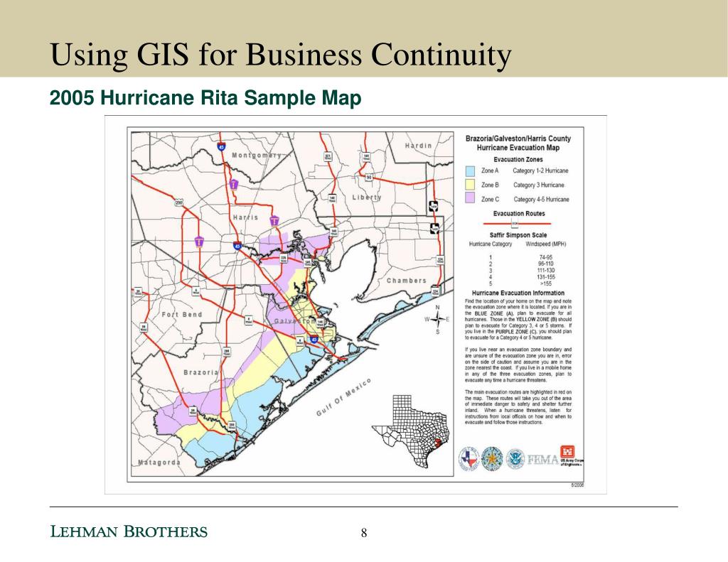
Task: Click the Texas state inset map
Action: tap(410, 431)
